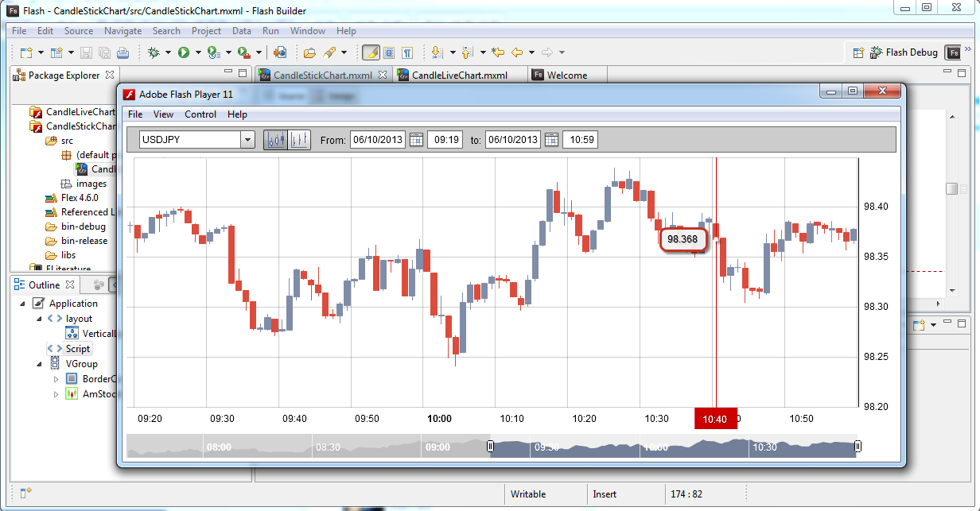Click the Debug icon in the toolbar

pos(154,52)
